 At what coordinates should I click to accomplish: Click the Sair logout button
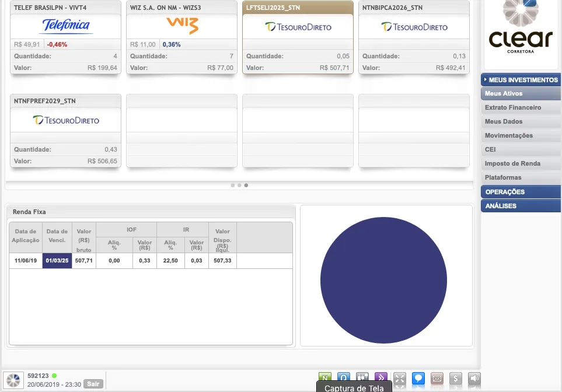click(93, 384)
